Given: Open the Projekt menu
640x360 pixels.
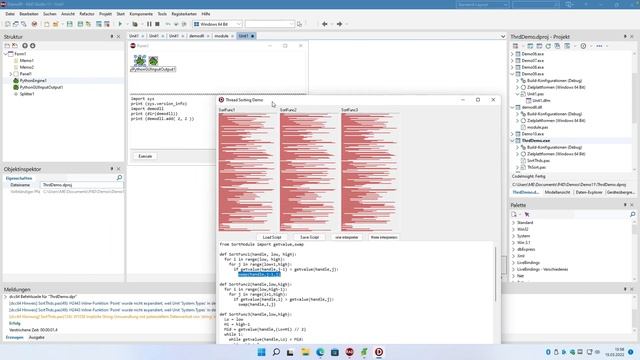Looking at the screenshot, I should point(105,14).
